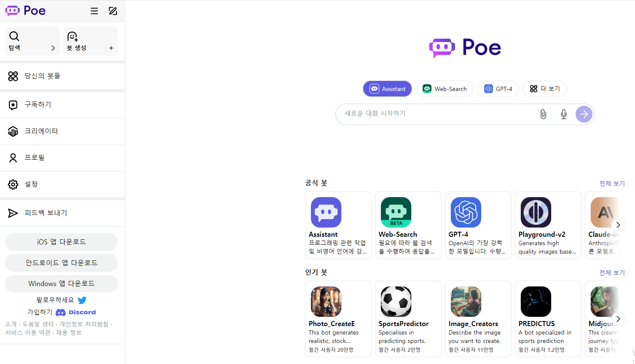Image resolution: width=635 pixels, height=364 pixels.
Task: Start a new chat with the compose icon
Action: pos(113,11)
